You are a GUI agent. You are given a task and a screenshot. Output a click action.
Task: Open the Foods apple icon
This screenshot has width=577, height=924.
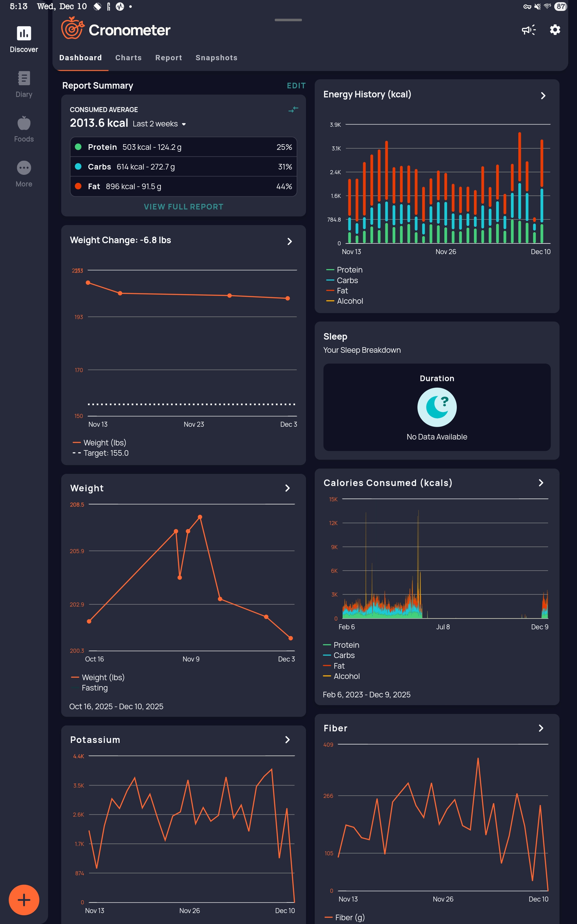click(x=24, y=123)
